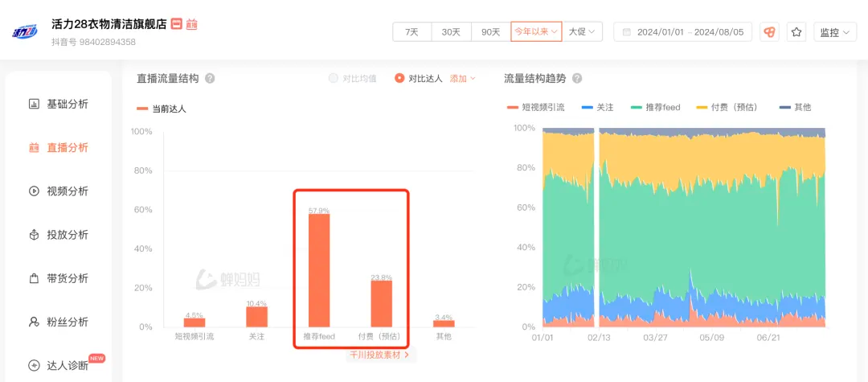The image size is (868, 382).
Task: Switch to the 30天 time range tab
Action: 451,32
